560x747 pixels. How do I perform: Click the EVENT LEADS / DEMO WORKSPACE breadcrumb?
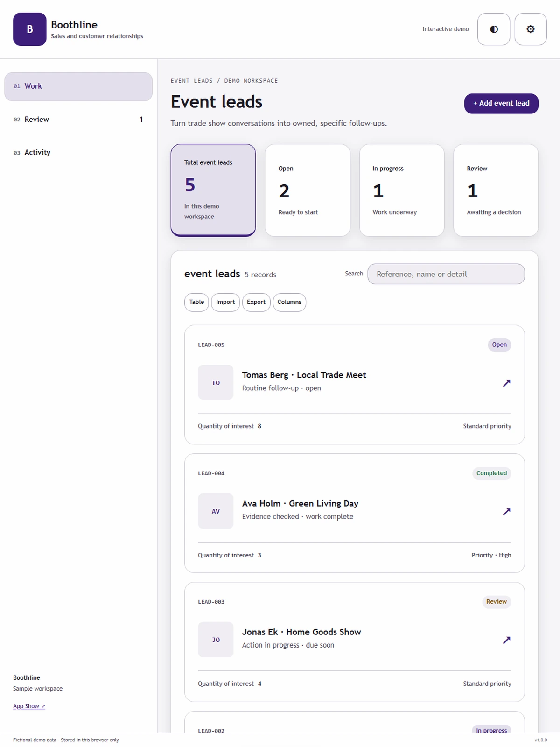pos(224,81)
